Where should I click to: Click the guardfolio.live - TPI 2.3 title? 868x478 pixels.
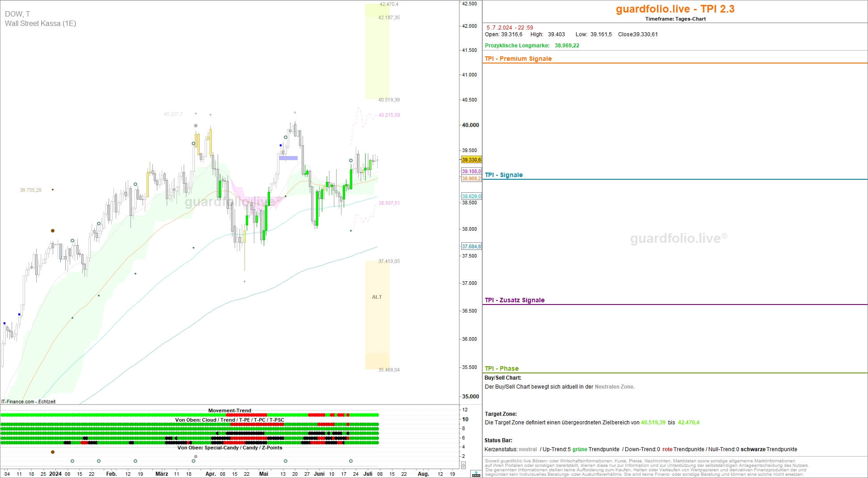point(675,9)
